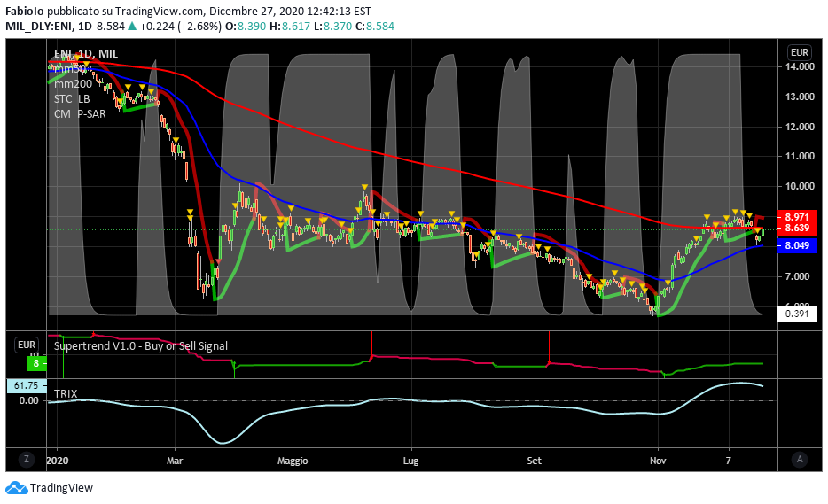Select the Supertrend V1.0 indicator title
Image resolution: width=828 pixels, height=504 pixels.
click(140, 345)
